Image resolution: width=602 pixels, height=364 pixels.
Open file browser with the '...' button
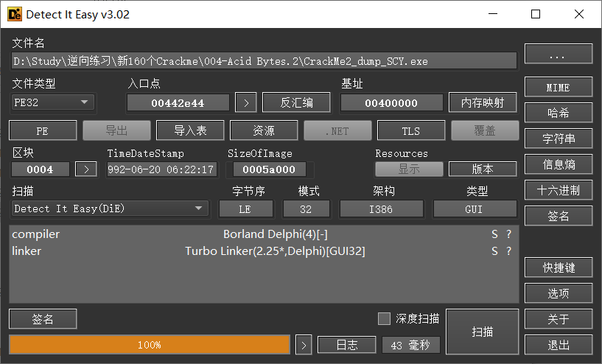559,53
